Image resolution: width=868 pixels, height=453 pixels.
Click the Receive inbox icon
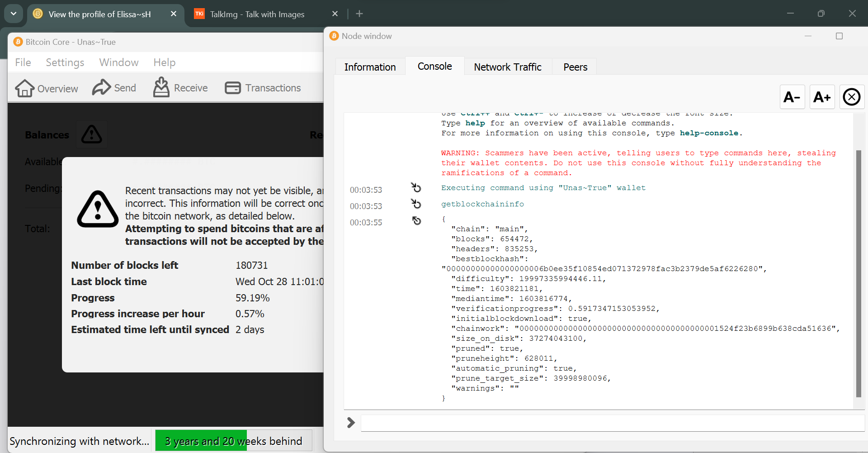tap(161, 87)
